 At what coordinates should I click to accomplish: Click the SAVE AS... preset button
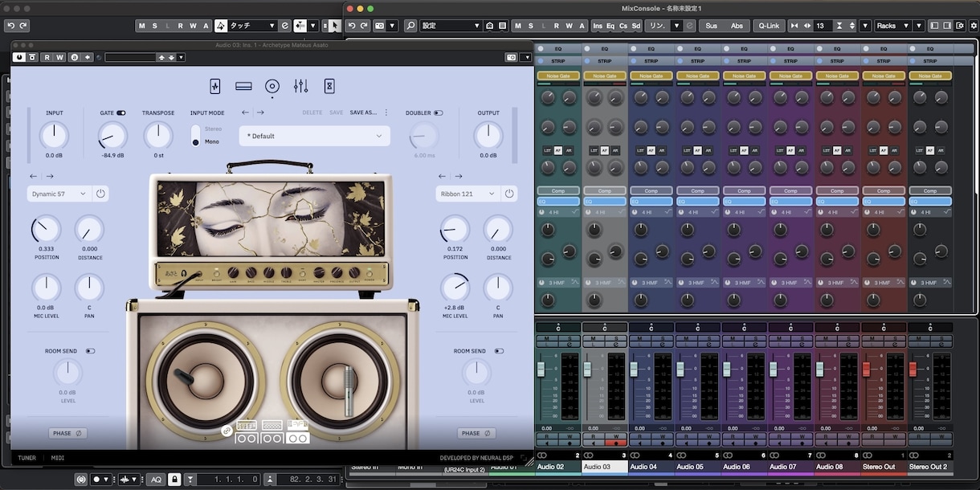363,113
